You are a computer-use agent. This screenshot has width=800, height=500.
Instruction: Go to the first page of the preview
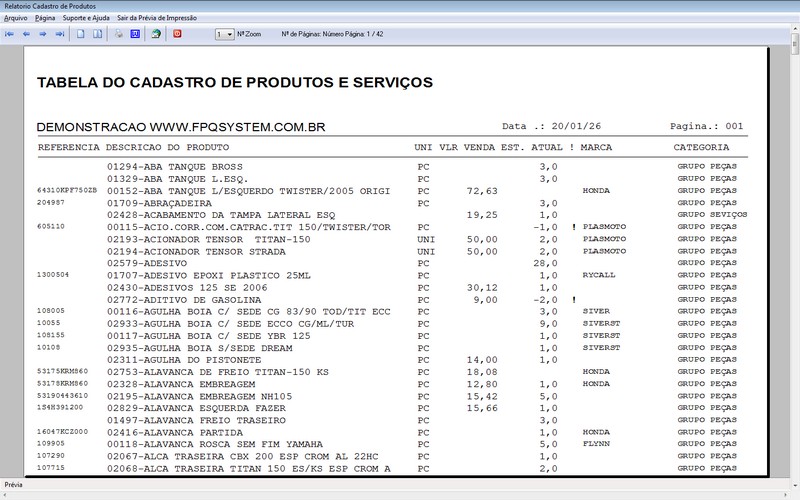coord(10,34)
